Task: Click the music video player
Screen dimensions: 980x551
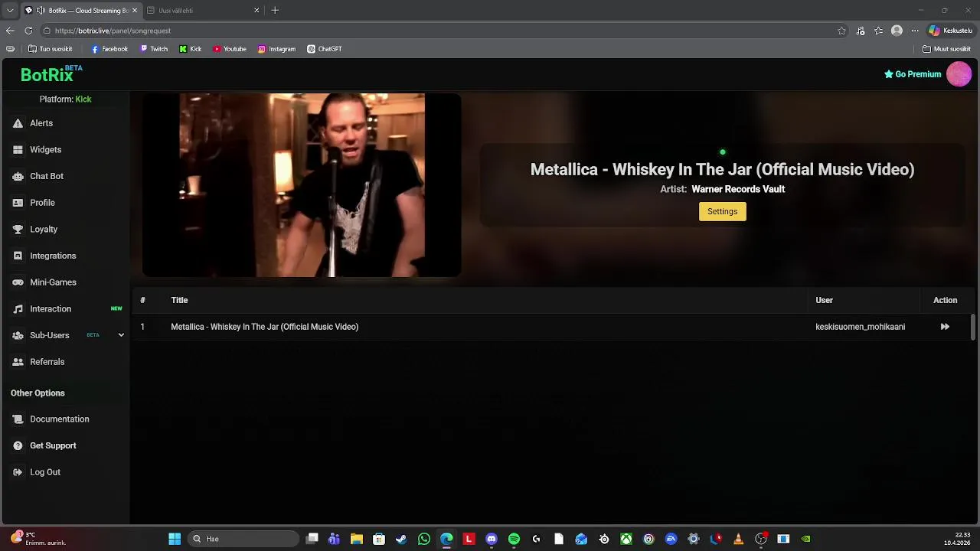Action: [x=302, y=185]
